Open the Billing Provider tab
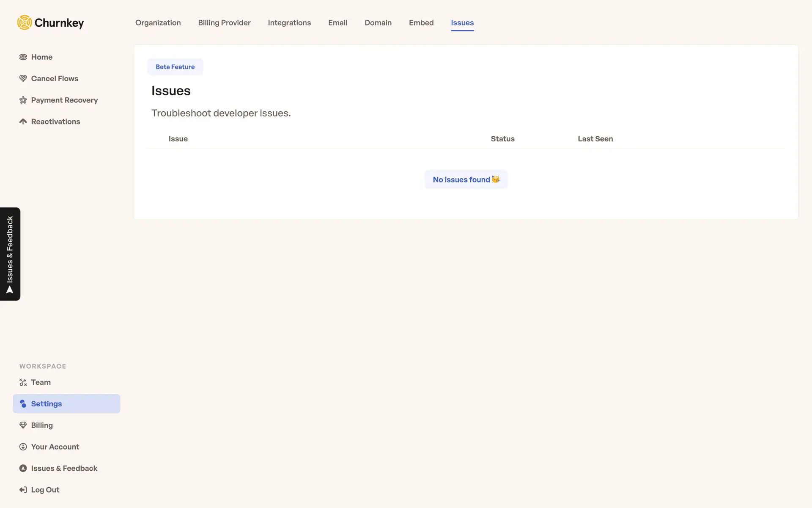 pos(224,23)
